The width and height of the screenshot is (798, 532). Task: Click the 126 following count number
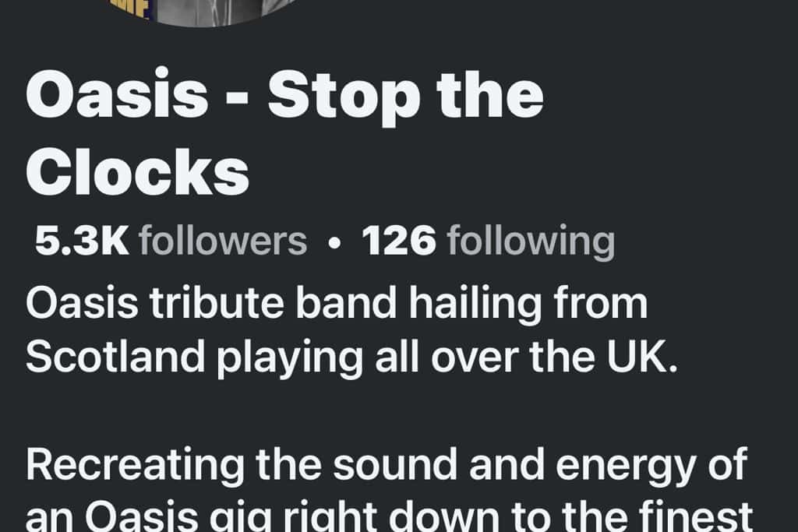tap(399, 241)
